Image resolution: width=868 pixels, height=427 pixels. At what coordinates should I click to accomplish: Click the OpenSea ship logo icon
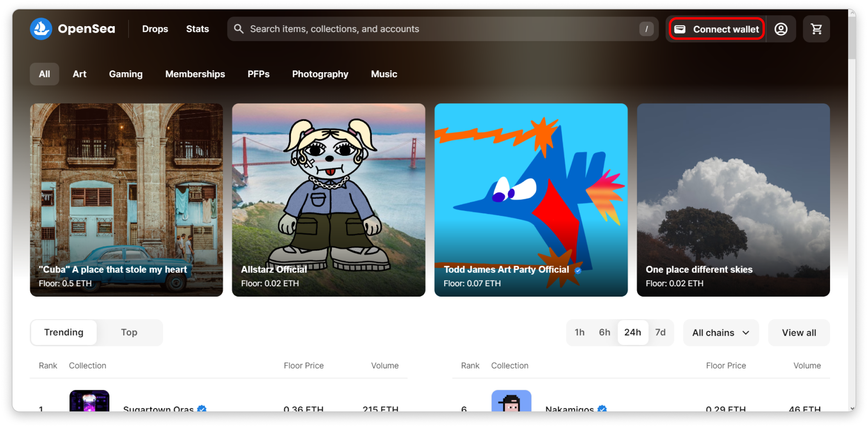[x=41, y=29]
